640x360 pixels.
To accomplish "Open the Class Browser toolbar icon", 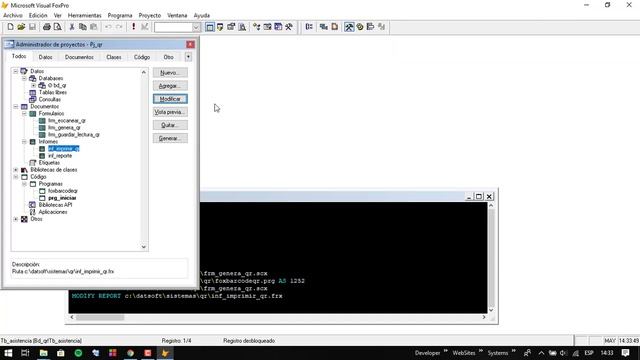I will [x=256, y=27].
